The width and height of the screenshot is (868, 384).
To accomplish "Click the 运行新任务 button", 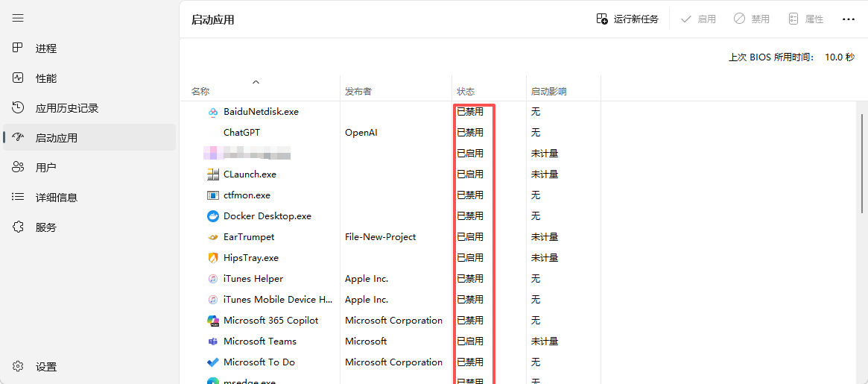I will [628, 19].
